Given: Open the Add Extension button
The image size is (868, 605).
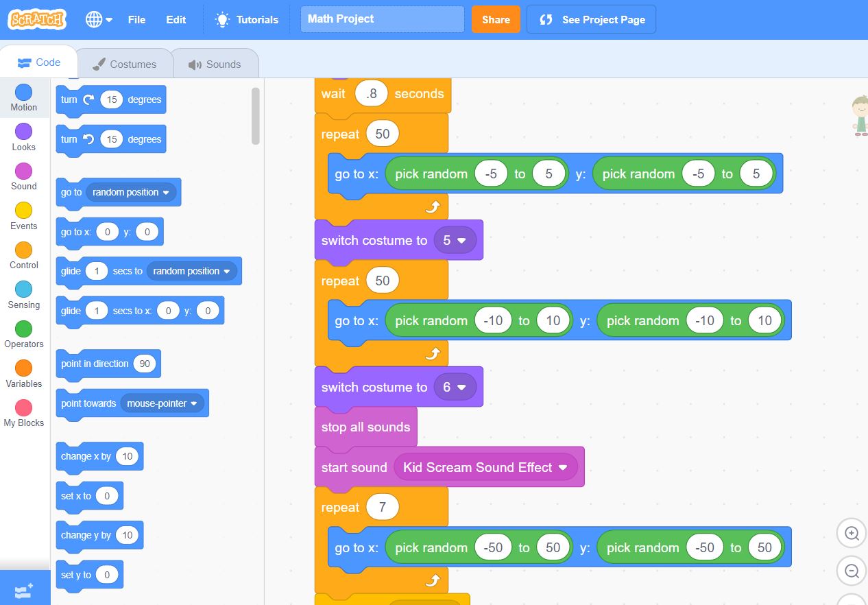Looking at the screenshot, I should (x=25, y=589).
